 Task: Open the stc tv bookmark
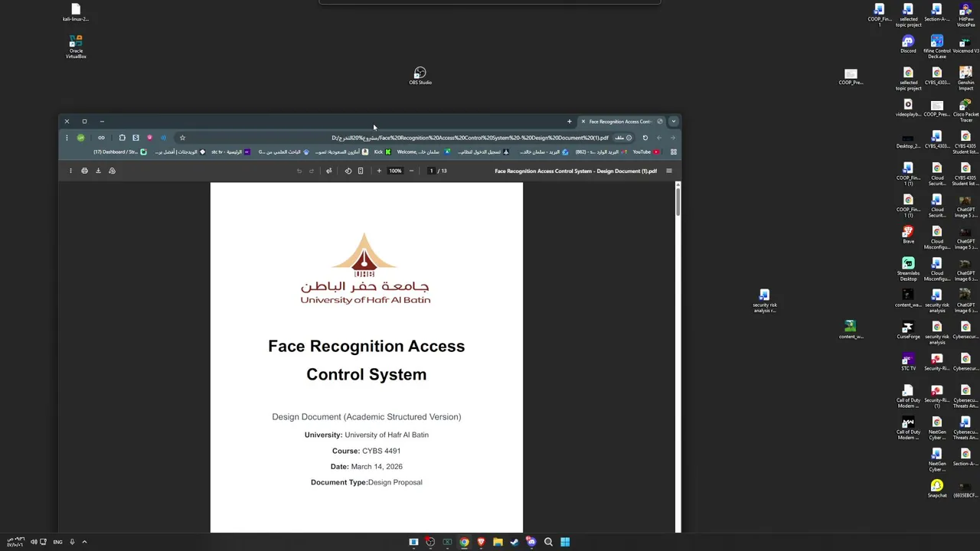[230, 152]
